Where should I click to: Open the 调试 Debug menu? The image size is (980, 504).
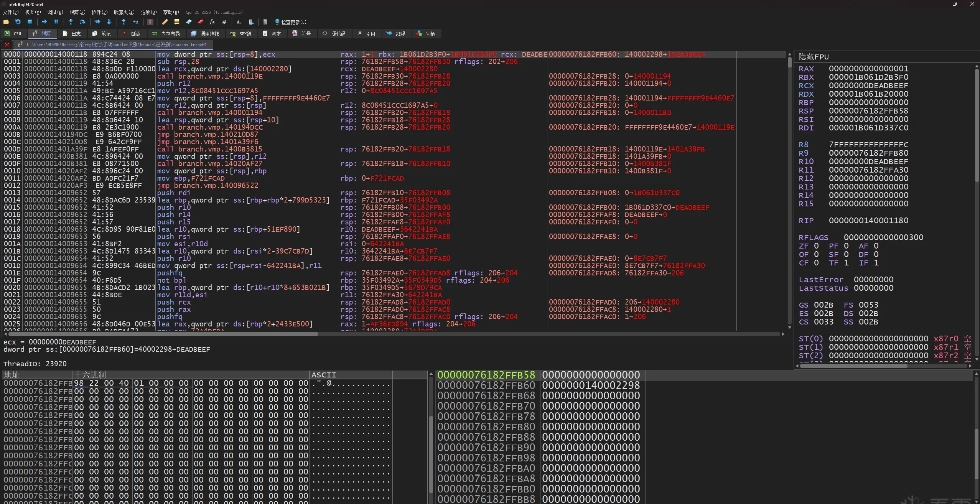[x=55, y=12]
